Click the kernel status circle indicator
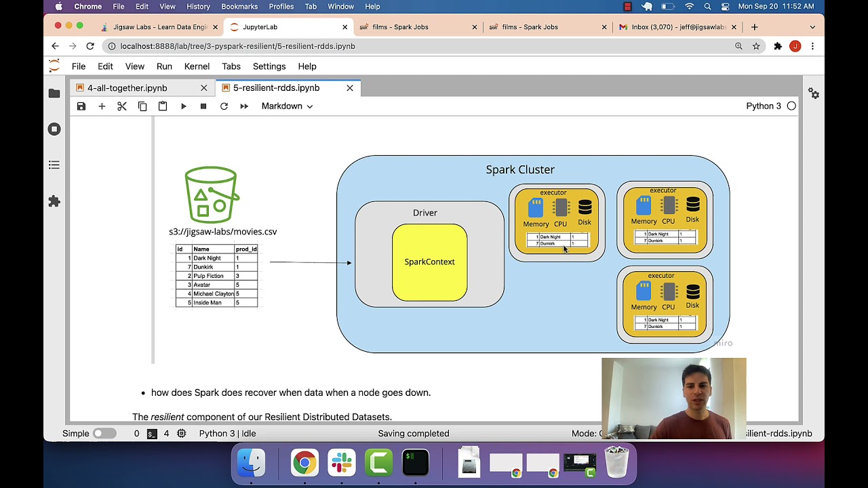 coord(791,106)
